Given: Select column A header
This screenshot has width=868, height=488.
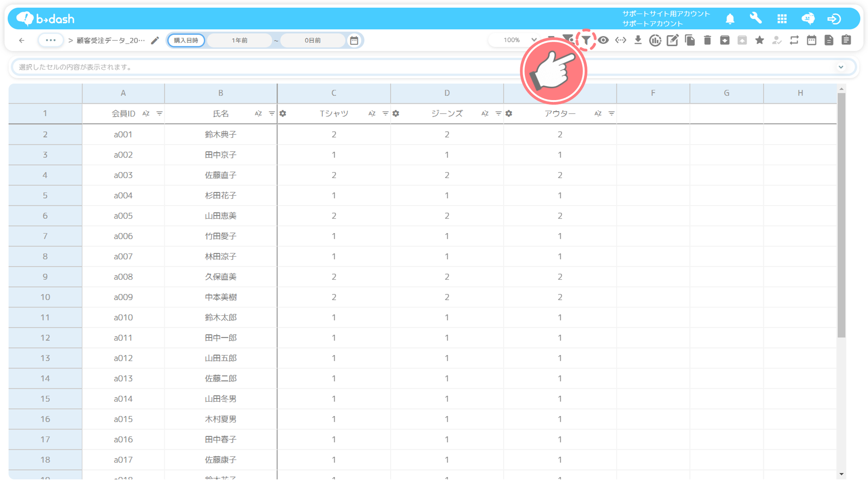Looking at the screenshot, I should (123, 93).
